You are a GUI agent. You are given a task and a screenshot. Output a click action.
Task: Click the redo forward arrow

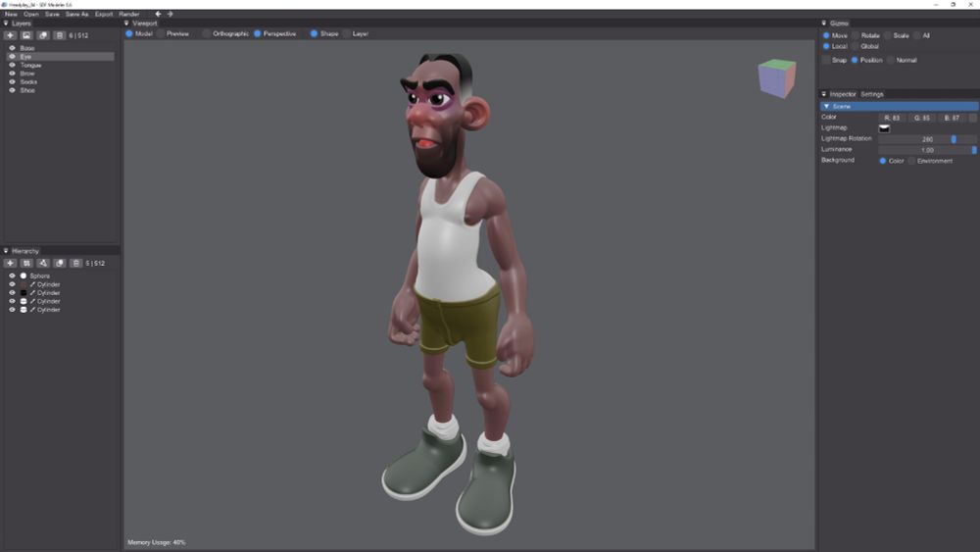tap(170, 14)
